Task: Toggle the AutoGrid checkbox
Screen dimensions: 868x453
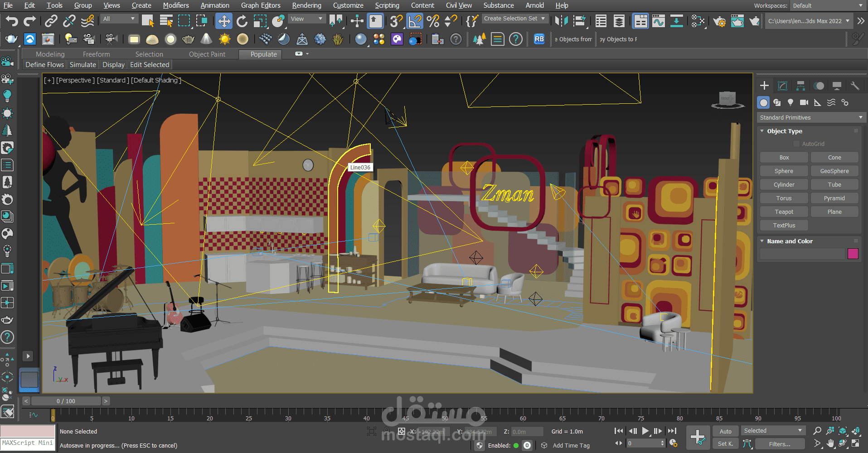Action: click(x=796, y=144)
